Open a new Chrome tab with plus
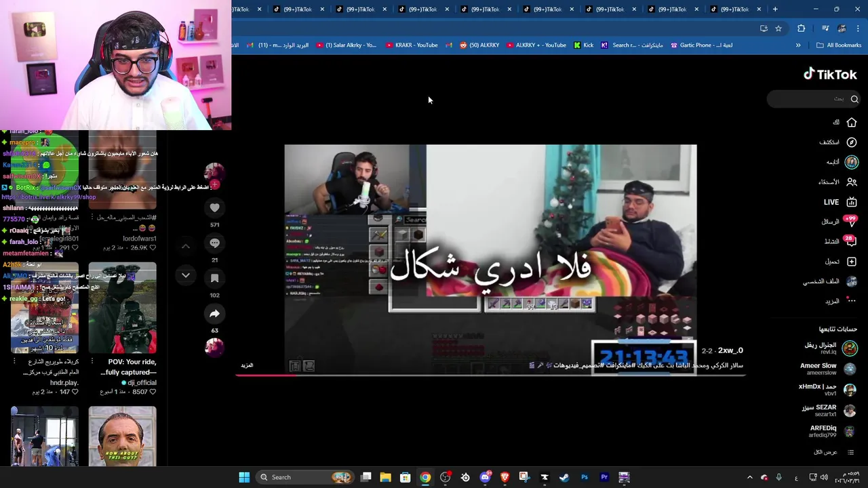868x488 pixels. pos(775,9)
